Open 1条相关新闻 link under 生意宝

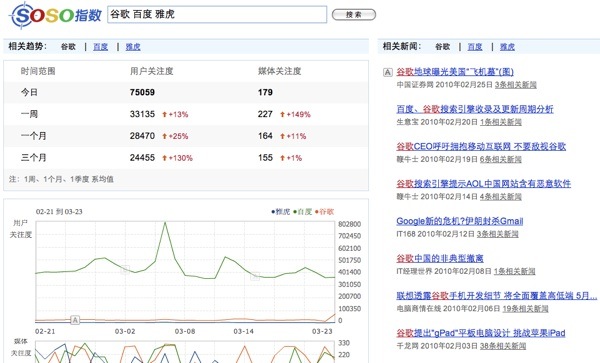click(x=501, y=122)
